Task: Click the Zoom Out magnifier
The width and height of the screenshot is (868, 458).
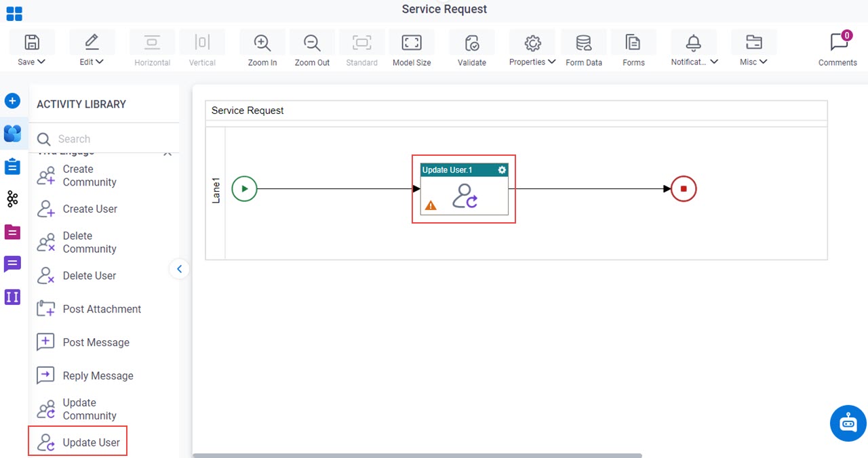Action: 312,43
